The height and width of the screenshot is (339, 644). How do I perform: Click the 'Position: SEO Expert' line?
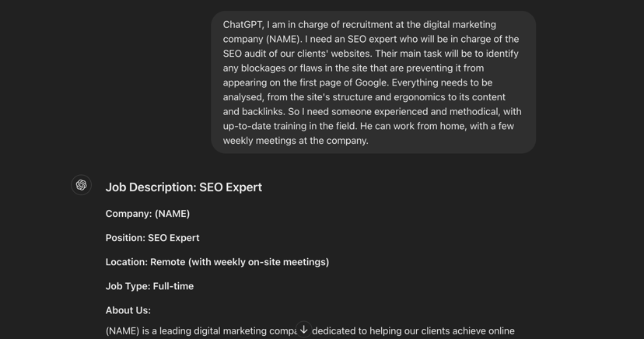click(152, 238)
